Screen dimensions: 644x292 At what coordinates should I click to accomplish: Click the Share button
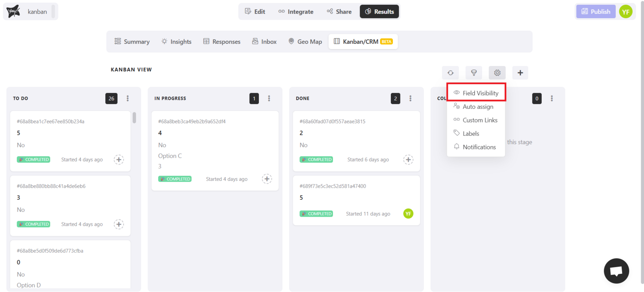[339, 12]
